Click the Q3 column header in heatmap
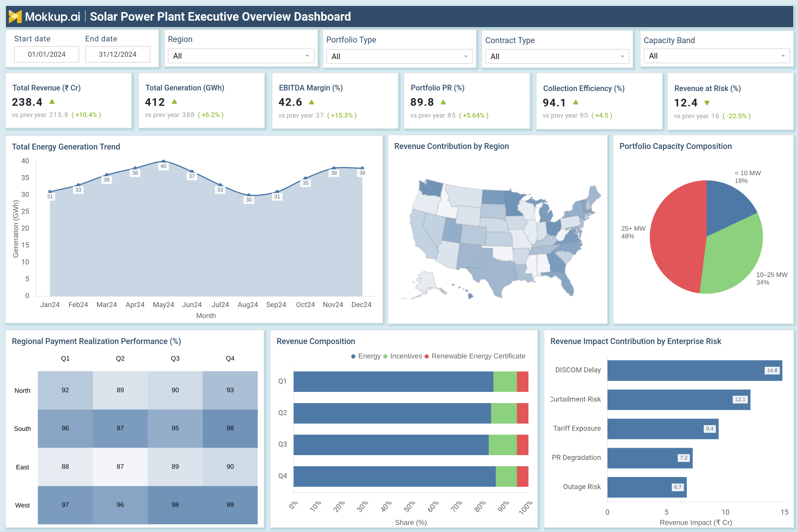 [175, 358]
